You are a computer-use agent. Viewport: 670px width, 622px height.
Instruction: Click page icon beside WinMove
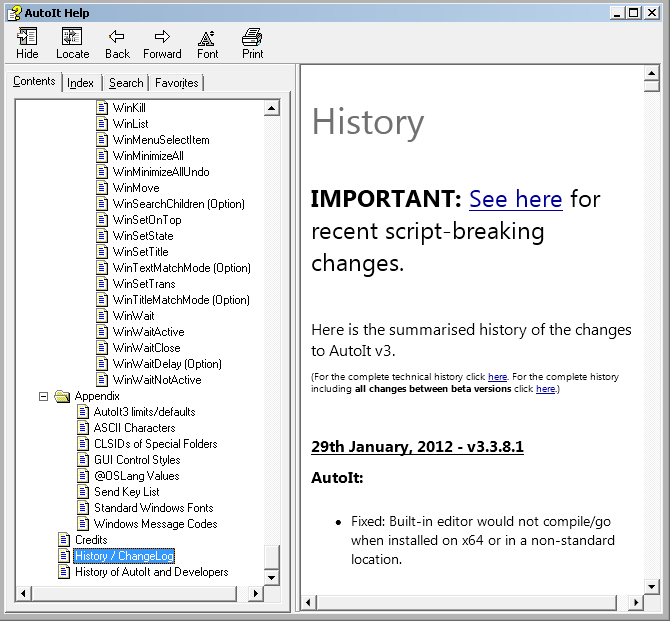tap(102, 188)
